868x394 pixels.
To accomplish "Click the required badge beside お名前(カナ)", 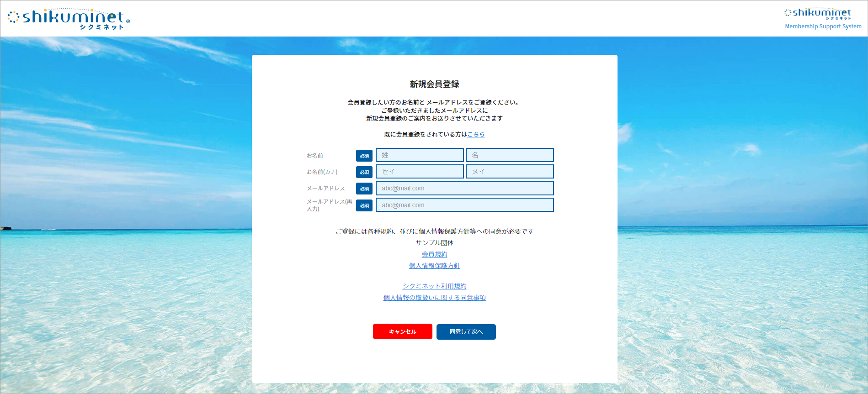I will click(364, 172).
